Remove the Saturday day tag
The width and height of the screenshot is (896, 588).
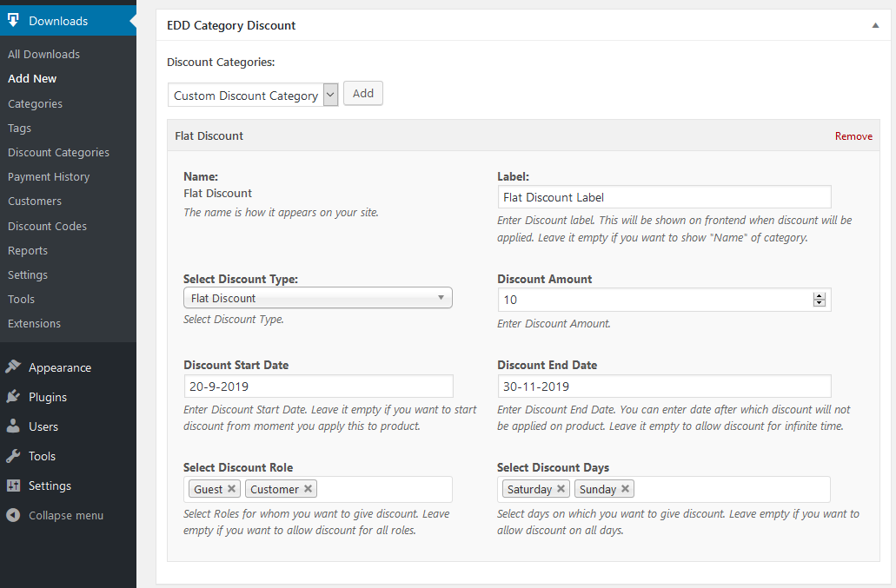pyautogui.click(x=561, y=489)
